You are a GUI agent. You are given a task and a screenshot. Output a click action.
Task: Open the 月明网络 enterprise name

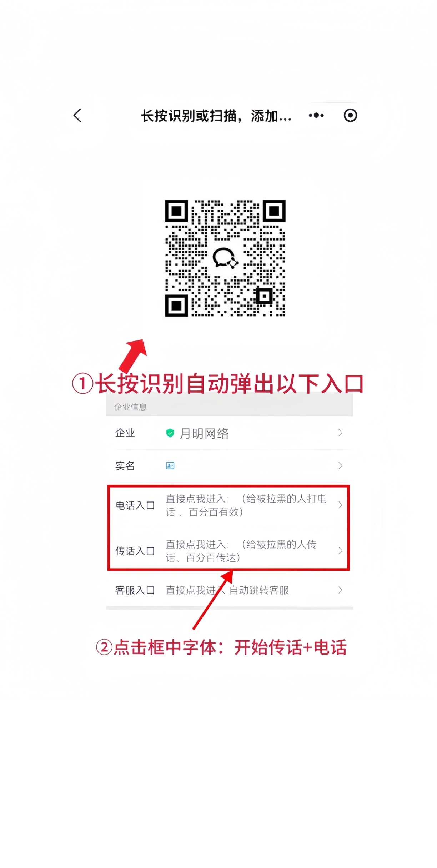coord(204,433)
